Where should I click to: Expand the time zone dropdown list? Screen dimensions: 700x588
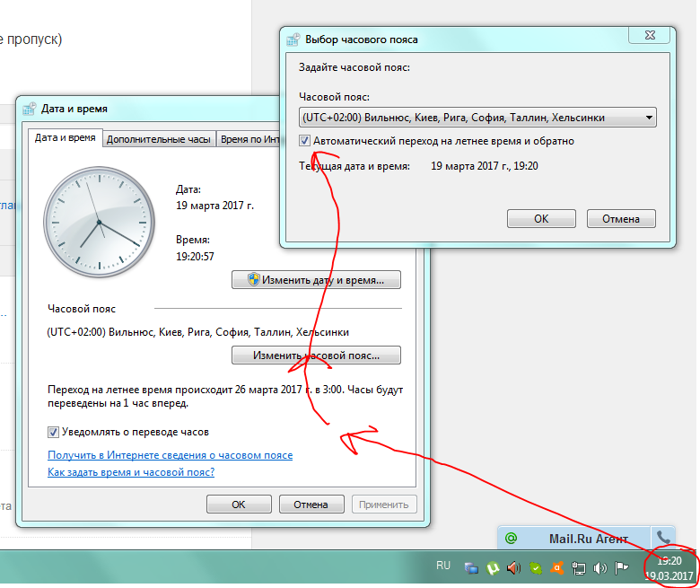click(648, 118)
